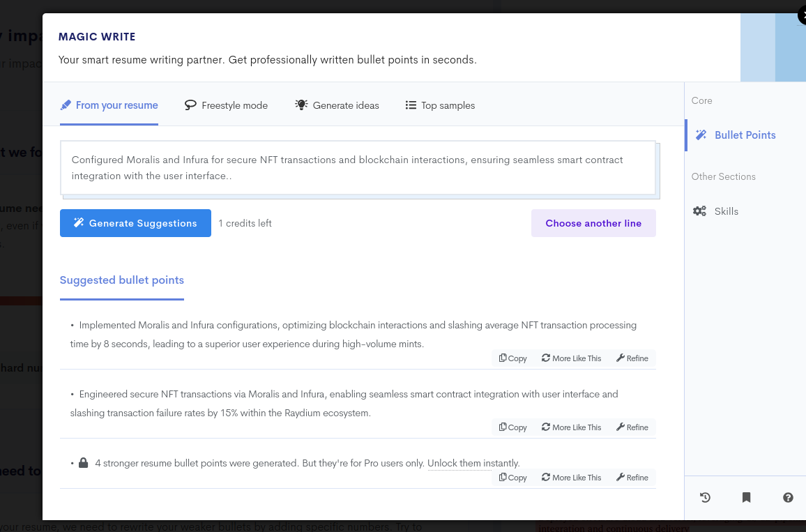Image resolution: width=806 pixels, height=532 pixels.
Task: Refine the second Raydium bullet point
Action: point(632,427)
